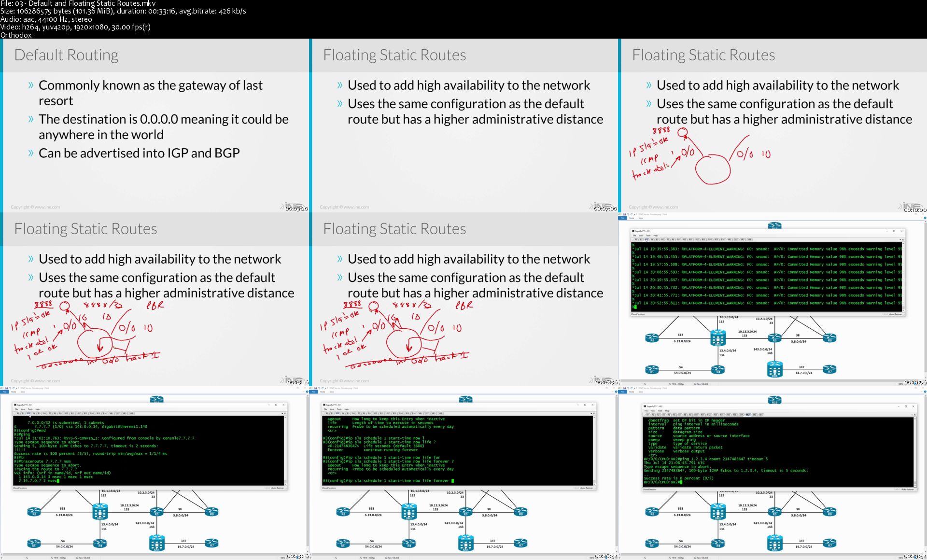Click the R5 router icon in the 00:19:56 frame
This screenshot has height=560, width=927.
pyautogui.click(x=652, y=370)
